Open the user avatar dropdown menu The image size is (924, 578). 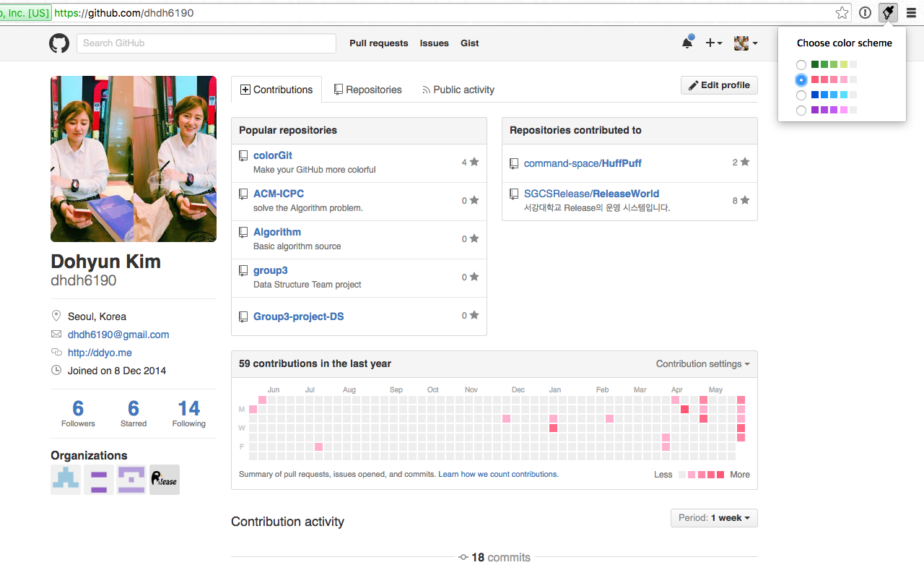click(x=746, y=43)
